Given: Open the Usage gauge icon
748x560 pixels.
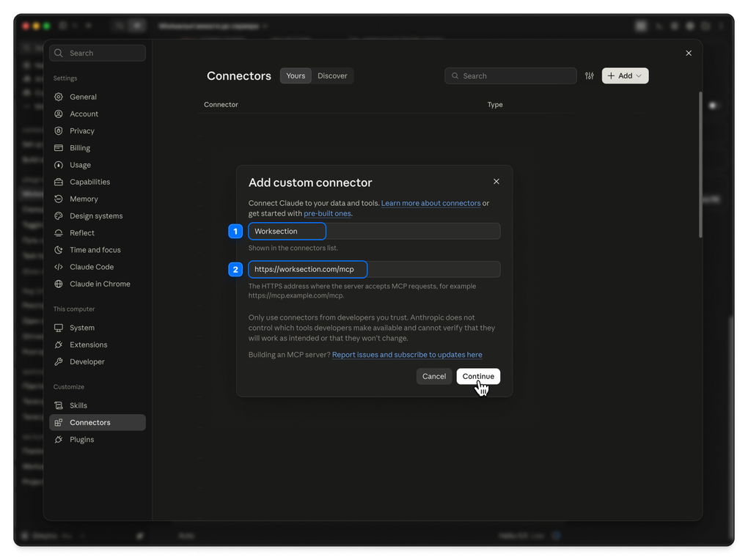Looking at the screenshot, I should pos(59,165).
